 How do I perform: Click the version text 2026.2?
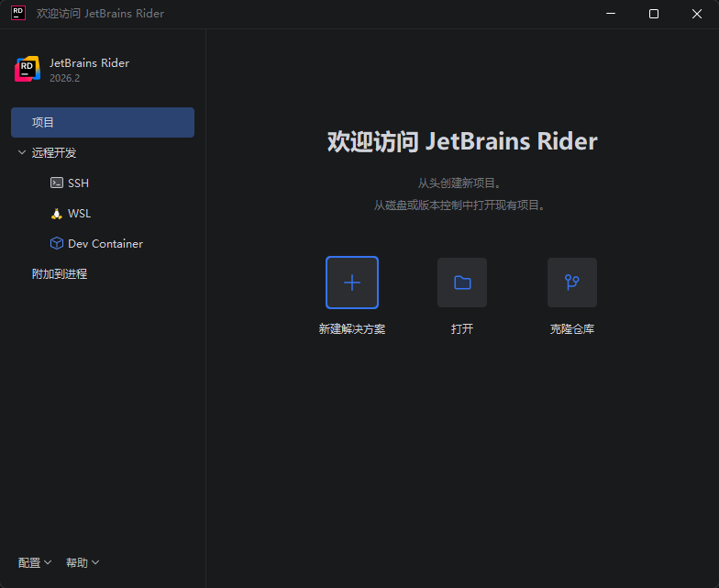point(64,78)
